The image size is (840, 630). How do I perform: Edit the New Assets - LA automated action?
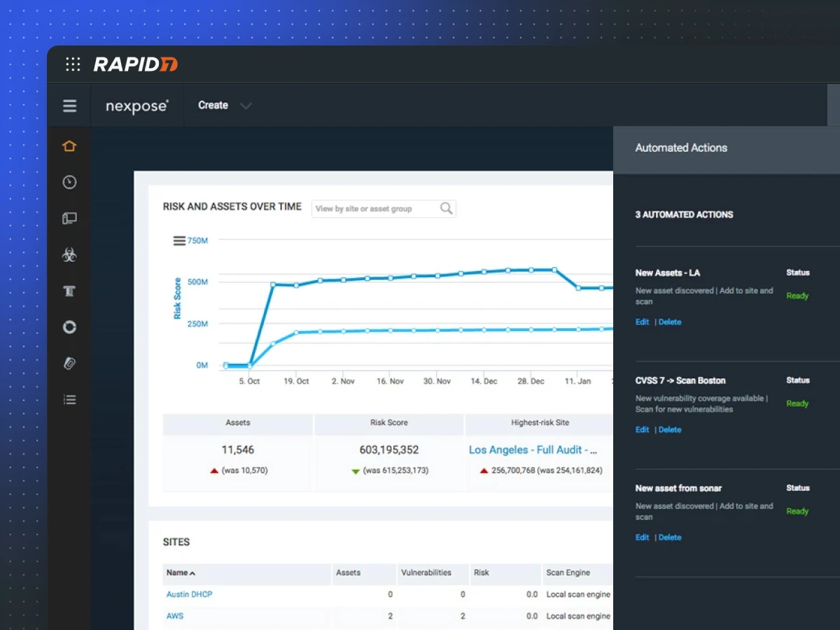(642, 322)
